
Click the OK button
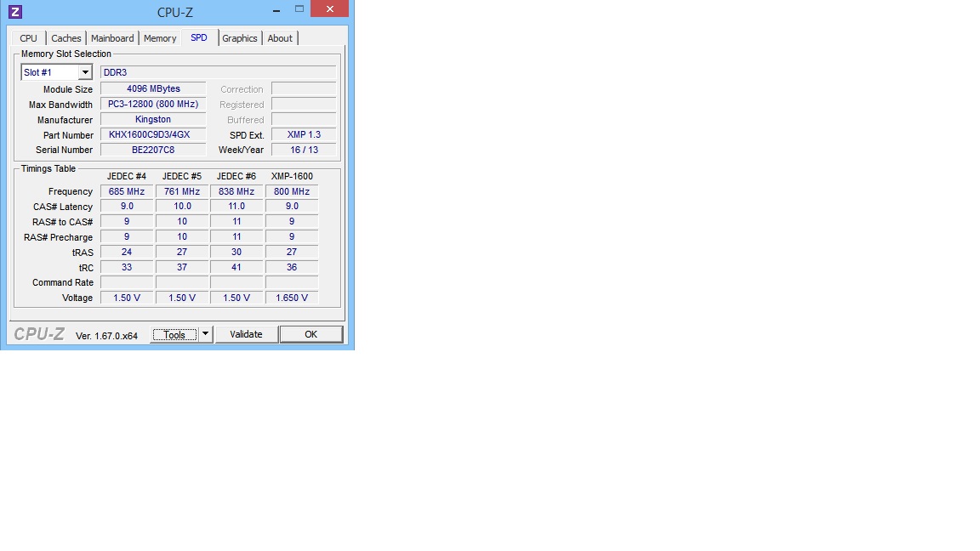coord(311,334)
